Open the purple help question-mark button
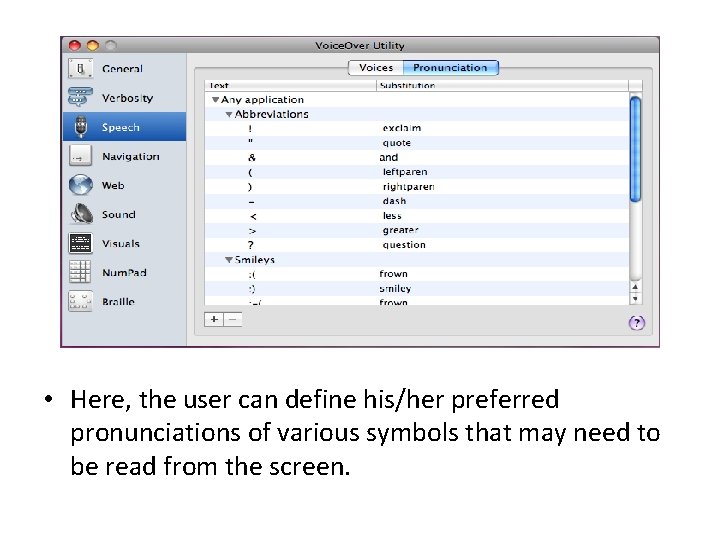Viewport: 720px width, 540px height. pos(636,323)
